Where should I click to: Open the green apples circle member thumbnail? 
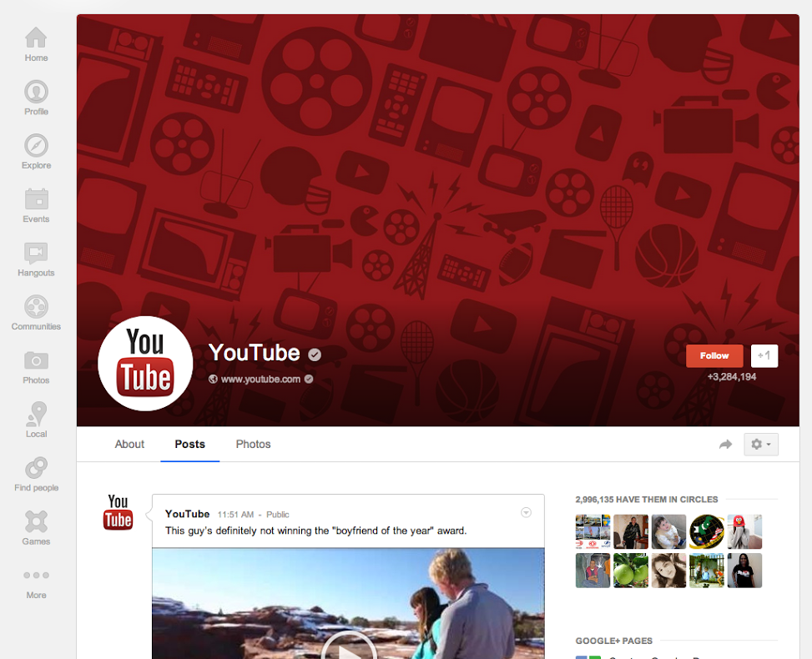(x=631, y=571)
